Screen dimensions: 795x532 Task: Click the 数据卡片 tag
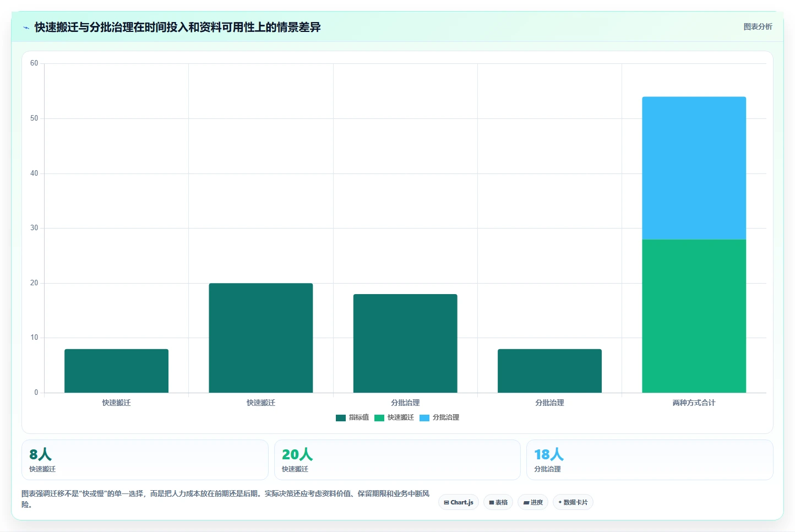573,502
